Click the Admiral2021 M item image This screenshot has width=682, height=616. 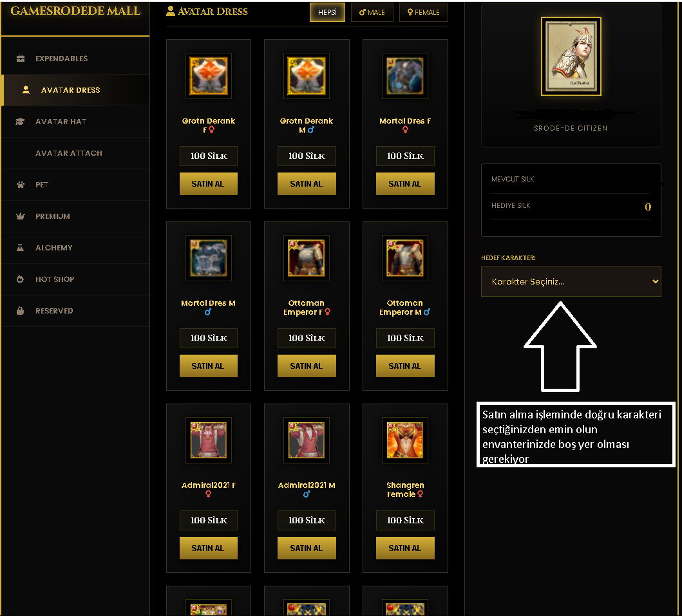coord(307,440)
